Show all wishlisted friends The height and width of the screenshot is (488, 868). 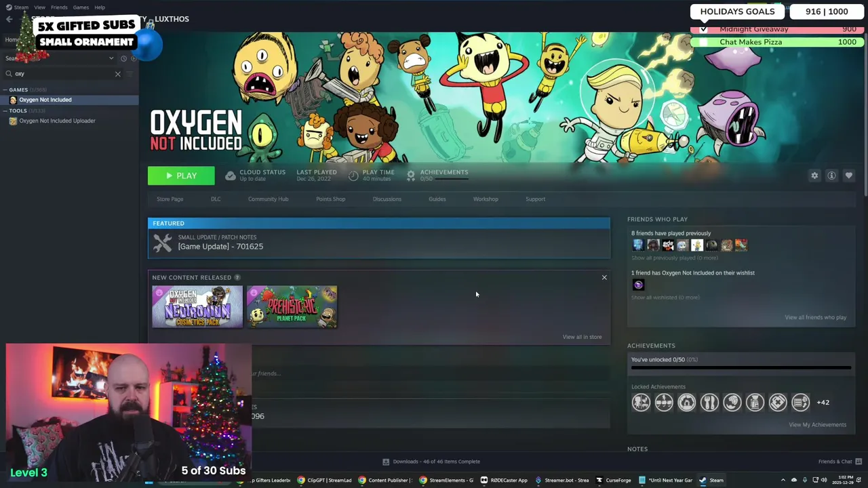click(665, 298)
